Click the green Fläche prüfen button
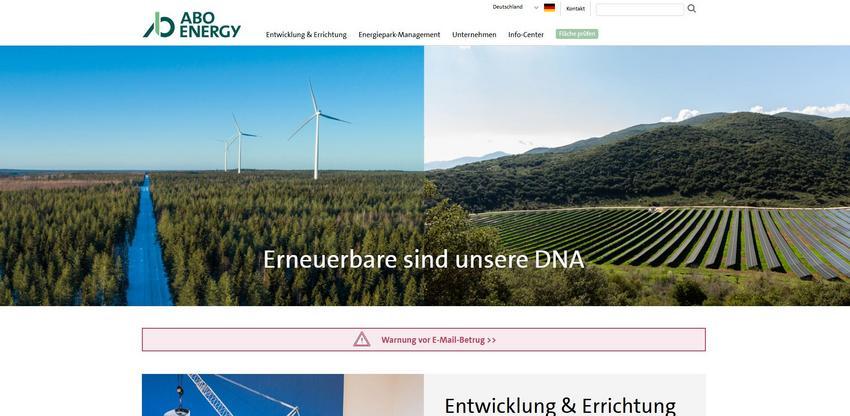The width and height of the screenshot is (850, 416). 577,34
